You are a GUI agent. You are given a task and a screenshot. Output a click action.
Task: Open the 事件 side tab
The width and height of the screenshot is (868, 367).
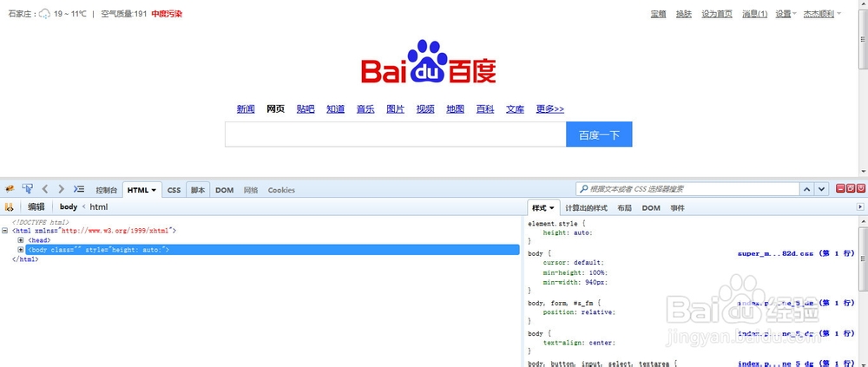click(678, 208)
